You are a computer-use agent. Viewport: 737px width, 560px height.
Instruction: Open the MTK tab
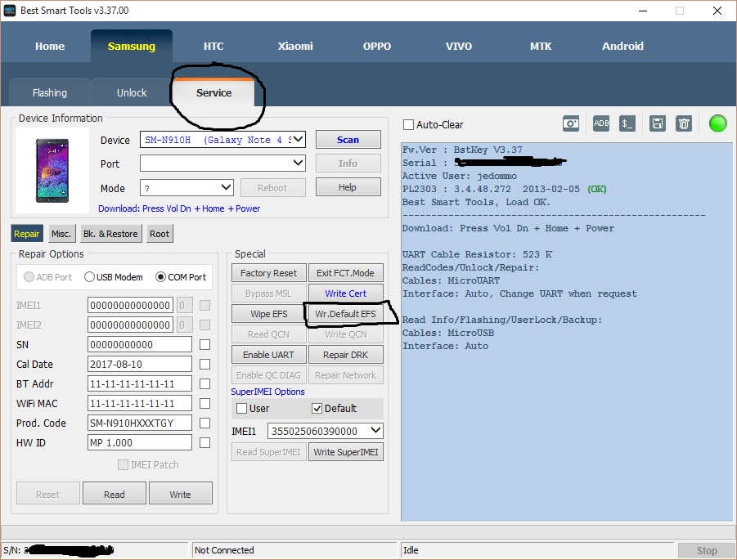(541, 46)
